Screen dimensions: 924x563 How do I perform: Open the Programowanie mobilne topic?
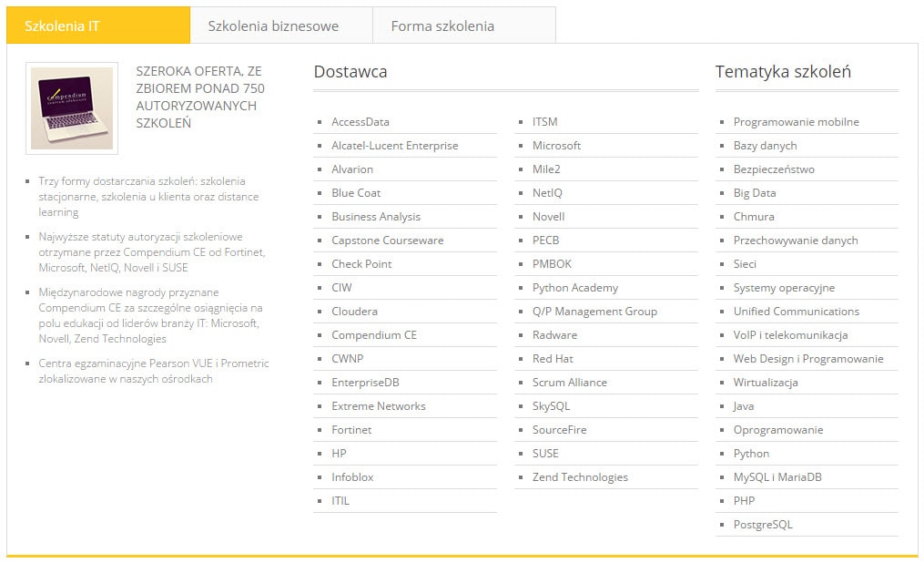[796, 122]
